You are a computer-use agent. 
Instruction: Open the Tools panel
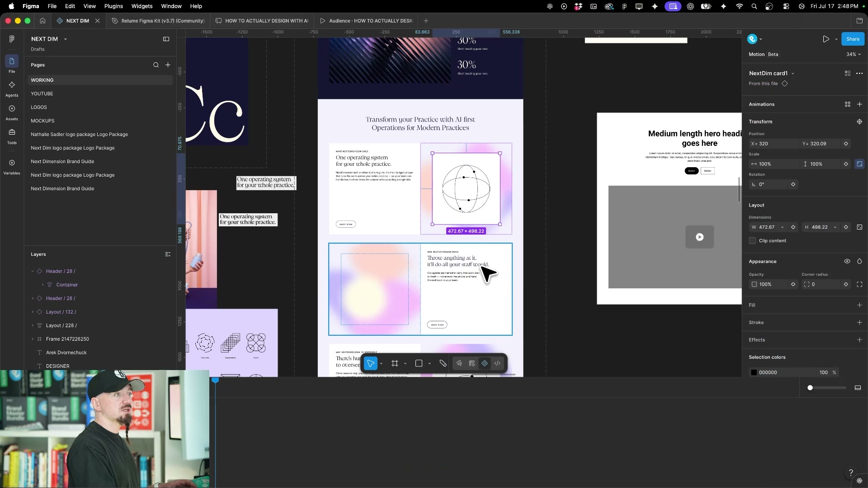coord(12,136)
